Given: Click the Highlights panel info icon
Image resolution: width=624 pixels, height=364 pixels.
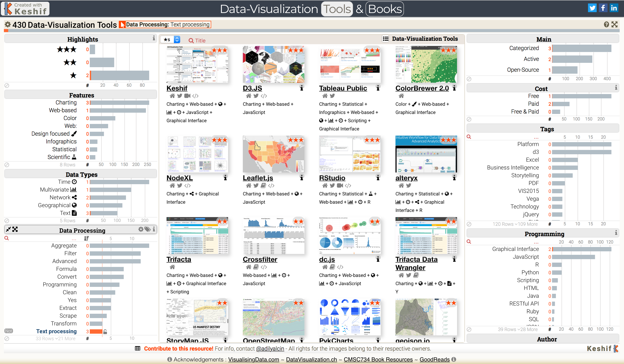Looking at the screenshot, I should [x=154, y=38].
